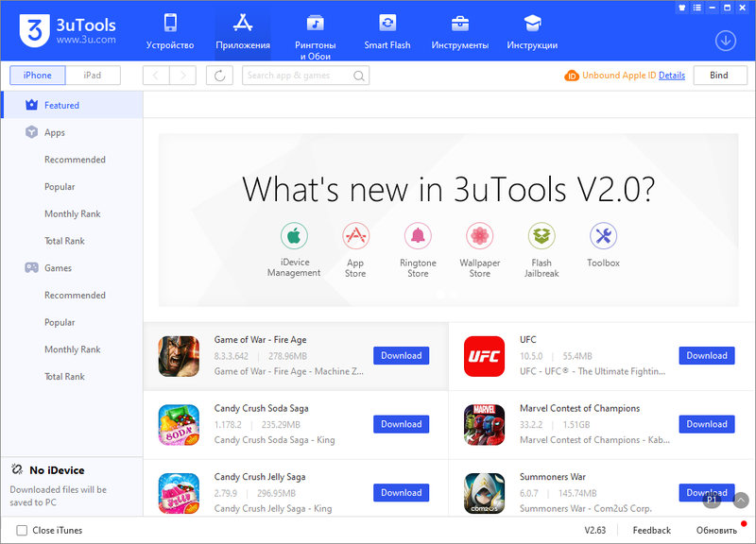Viewport: 756px width, 544px height.
Task: Click the Wallpaper Store icon
Action: pos(480,236)
